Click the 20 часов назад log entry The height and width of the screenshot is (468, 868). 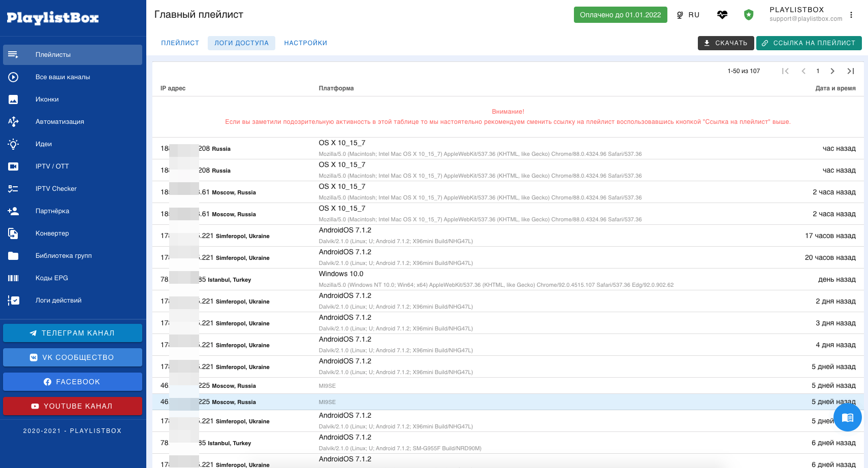click(508, 257)
